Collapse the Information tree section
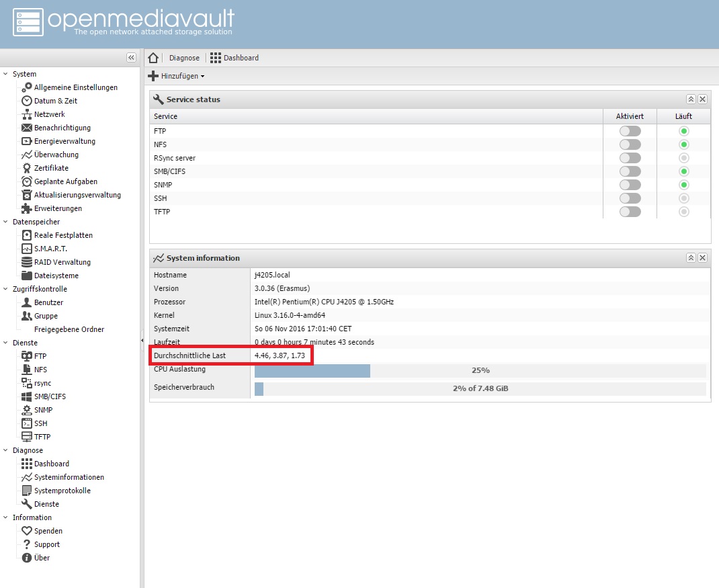The height and width of the screenshot is (588, 719). pyautogui.click(x=5, y=517)
